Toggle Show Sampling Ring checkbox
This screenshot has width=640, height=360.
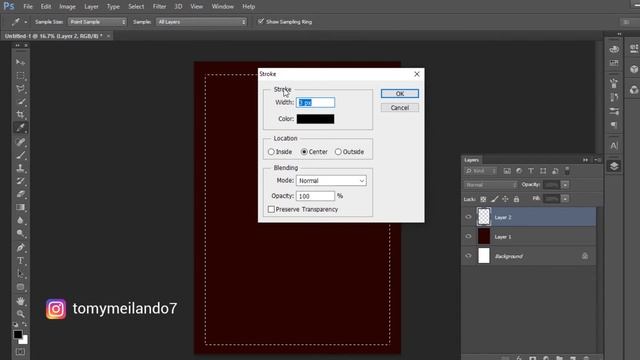pyautogui.click(x=260, y=22)
